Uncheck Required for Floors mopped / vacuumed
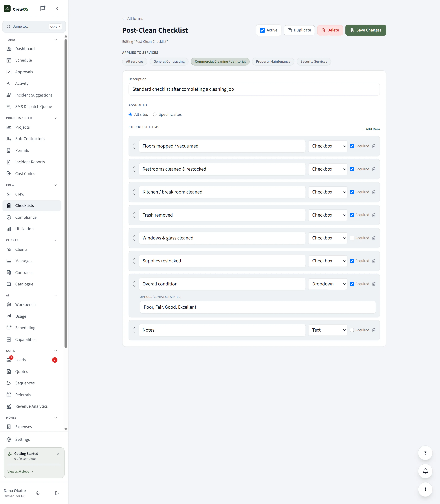 coord(352,146)
